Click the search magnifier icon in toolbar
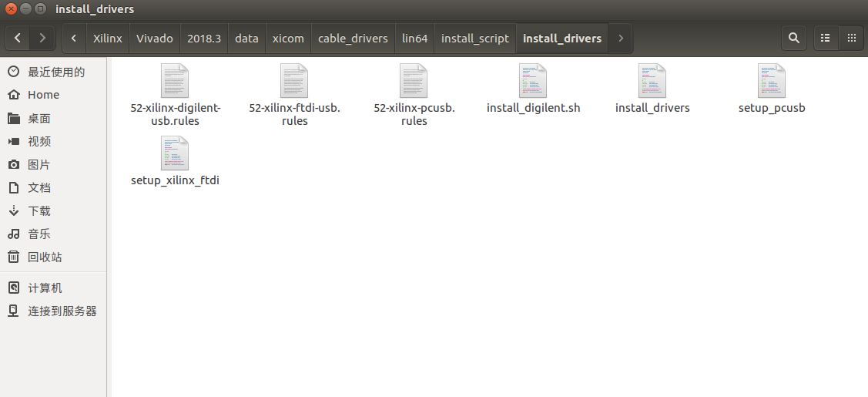This screenshot has width=868, height=397. pos(794,38)
